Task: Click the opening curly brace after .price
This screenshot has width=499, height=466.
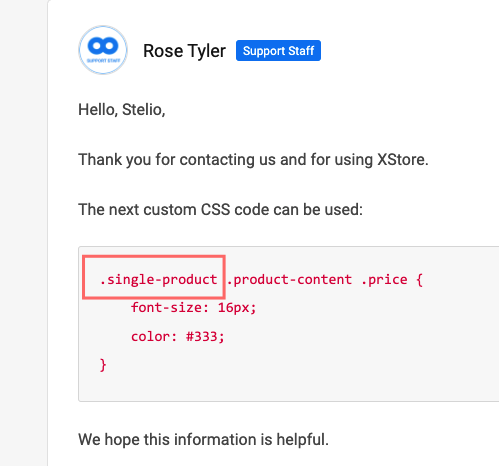Action: [420, 280]
